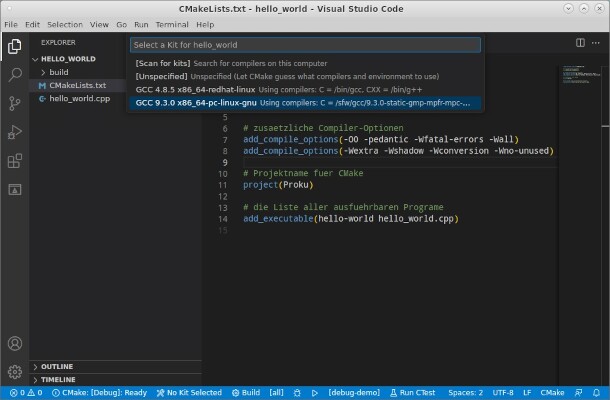This screenshot has width=610, height=400.
Task: Open the Run and Debug view icon
Action: 14,132
